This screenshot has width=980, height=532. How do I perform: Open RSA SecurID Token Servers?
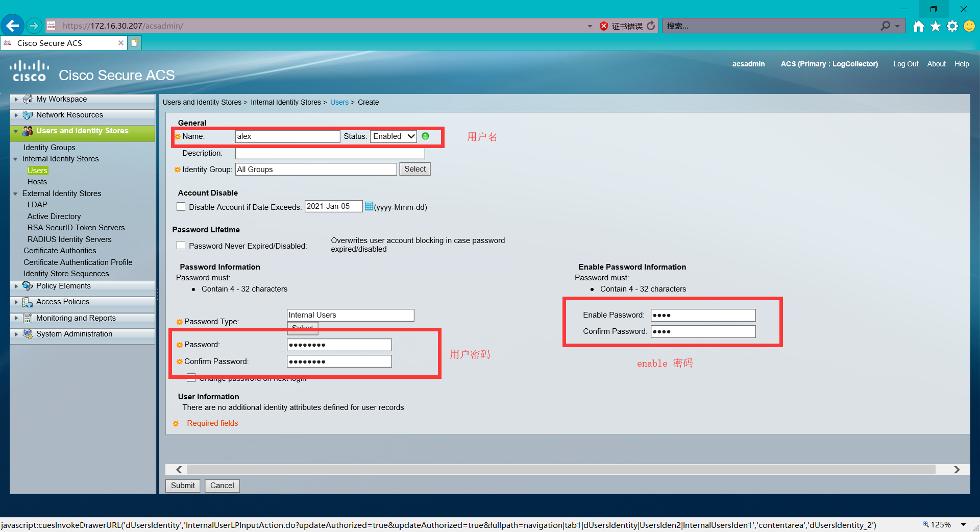point(76,228)
